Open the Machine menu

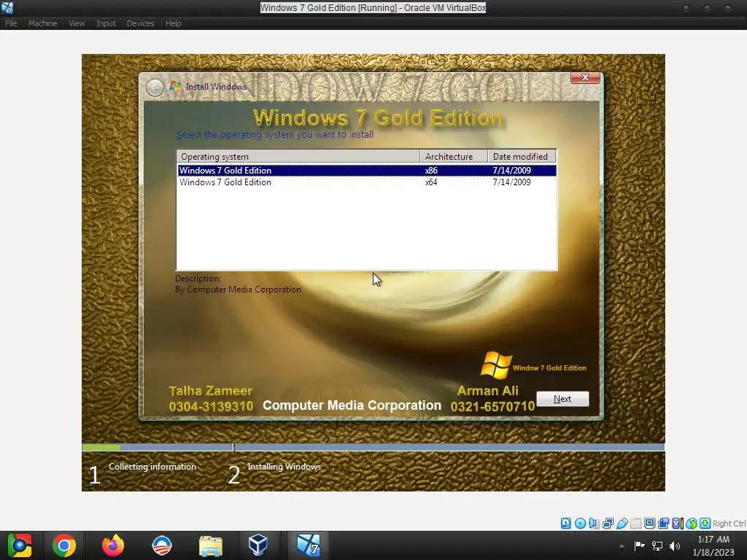[x=42, y=23]
